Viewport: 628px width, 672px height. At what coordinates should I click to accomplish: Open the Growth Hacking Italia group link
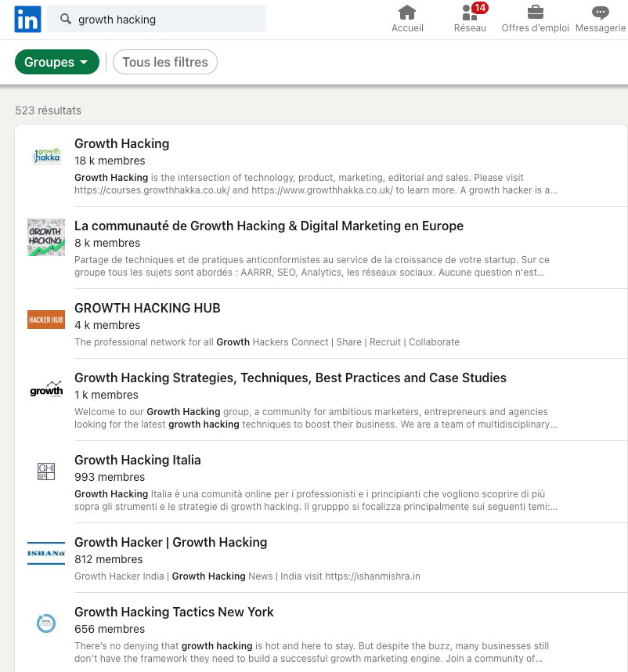pyautogui.click(x=138, y=460)
